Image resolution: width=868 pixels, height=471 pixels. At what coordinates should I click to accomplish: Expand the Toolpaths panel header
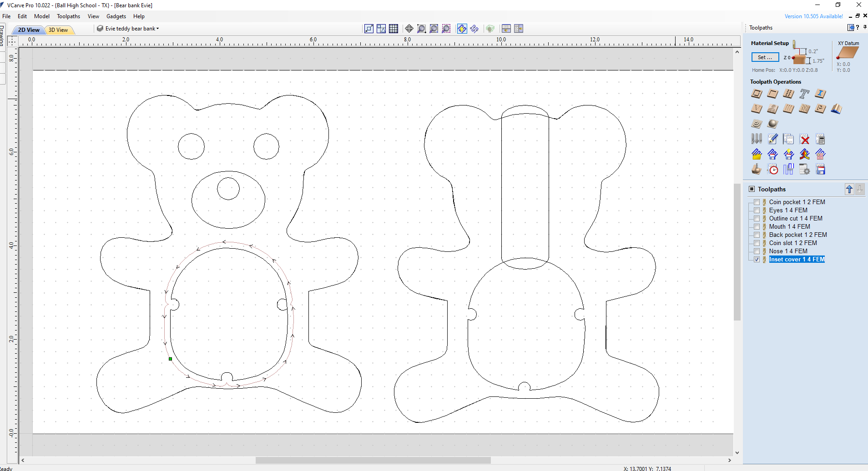click(x=751, y=189)
